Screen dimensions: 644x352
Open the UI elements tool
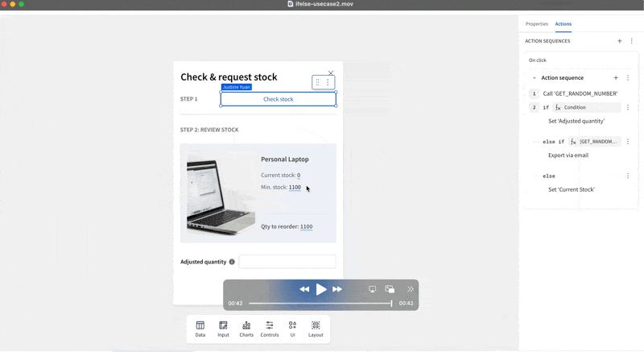(292, 329)
